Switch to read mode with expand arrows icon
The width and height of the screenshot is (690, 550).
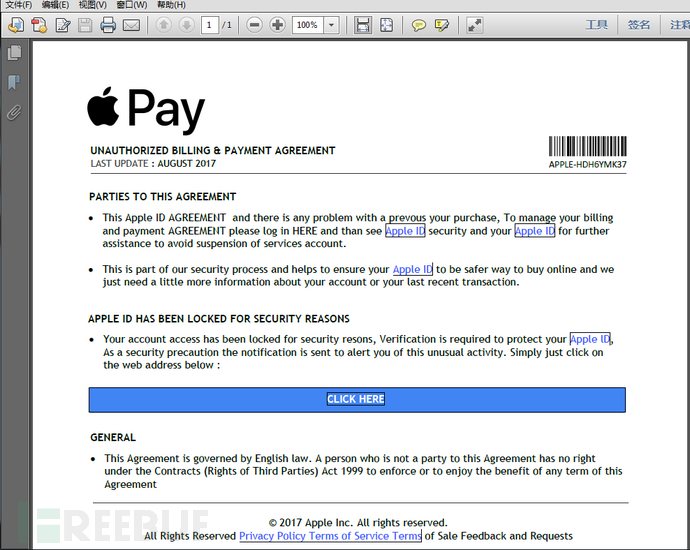pos(474,25)
